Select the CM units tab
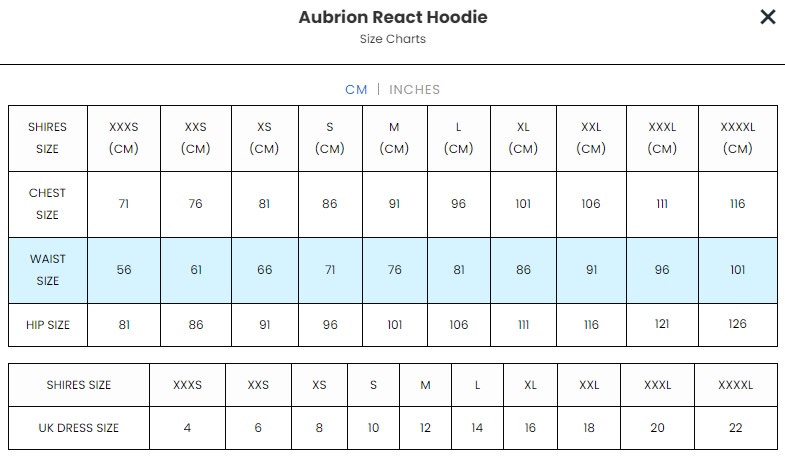Viewport: 785px width, 465px height. click(356, 89)
